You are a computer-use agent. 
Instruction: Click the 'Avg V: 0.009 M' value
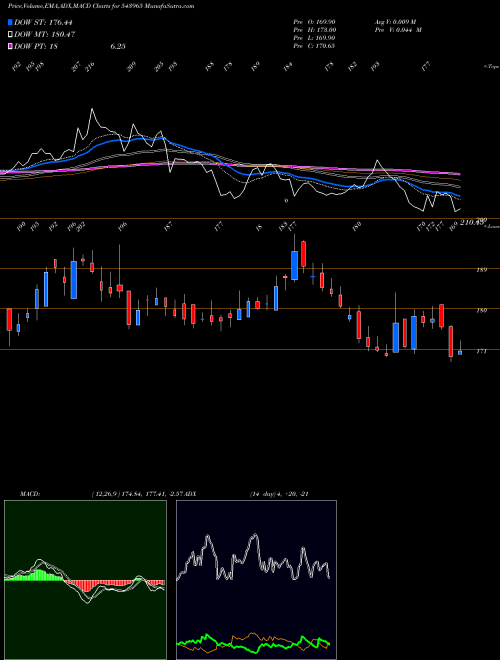[395, 22]
